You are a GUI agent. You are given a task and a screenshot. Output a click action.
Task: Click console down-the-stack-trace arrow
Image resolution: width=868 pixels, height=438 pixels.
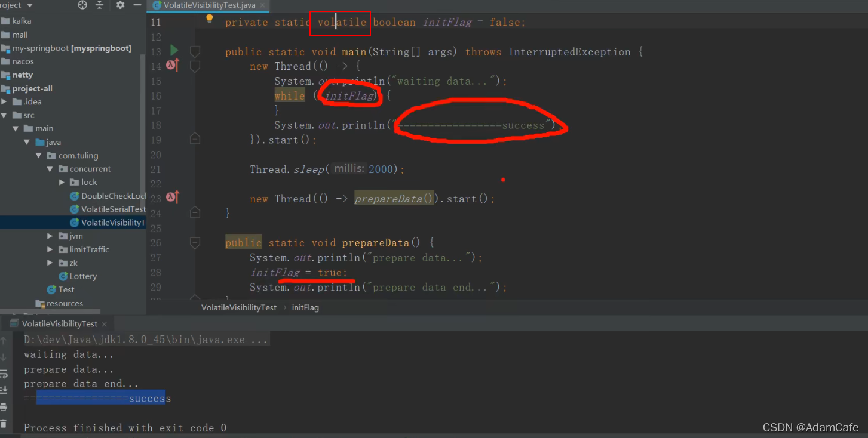[4, 357]
